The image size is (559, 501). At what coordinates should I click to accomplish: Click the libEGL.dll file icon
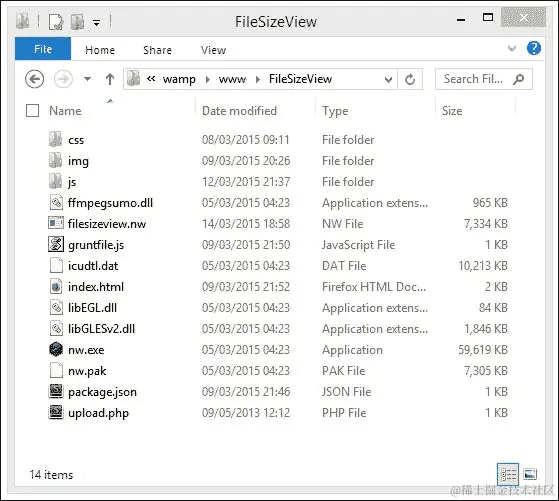[x=56, y=307]
